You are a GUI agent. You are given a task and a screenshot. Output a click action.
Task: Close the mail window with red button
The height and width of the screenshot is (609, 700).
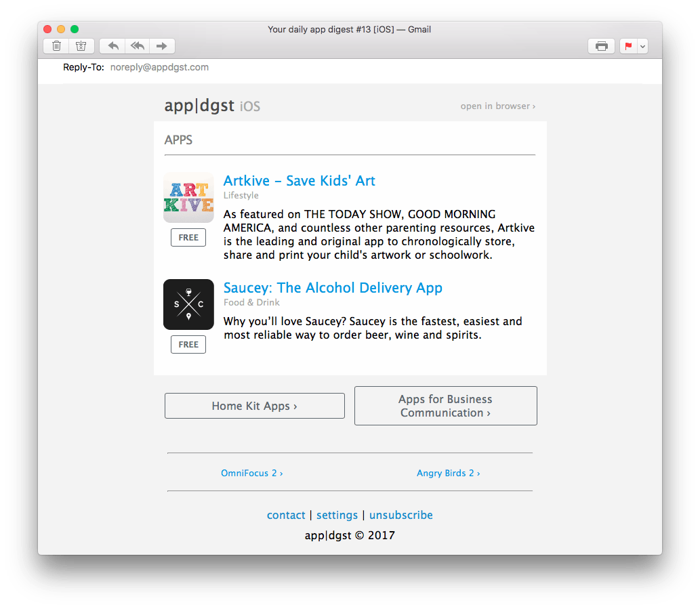tap(47, 29)
